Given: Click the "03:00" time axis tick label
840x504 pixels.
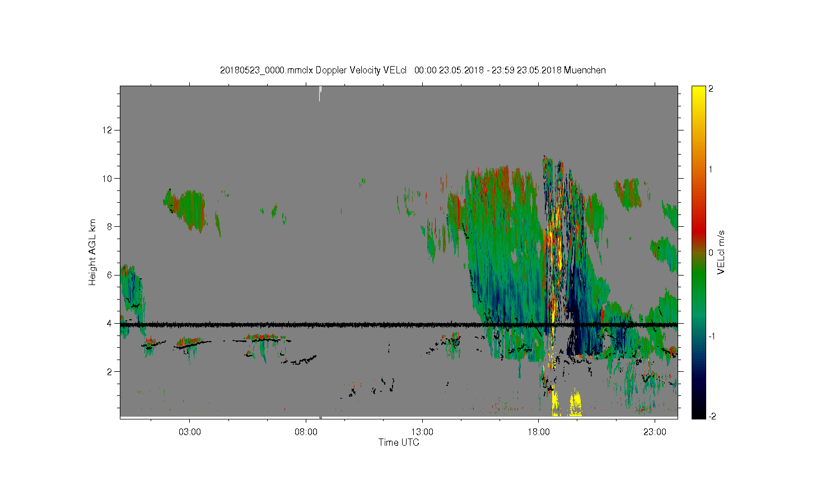Looking at the screenshot, I should coord(190,432).
